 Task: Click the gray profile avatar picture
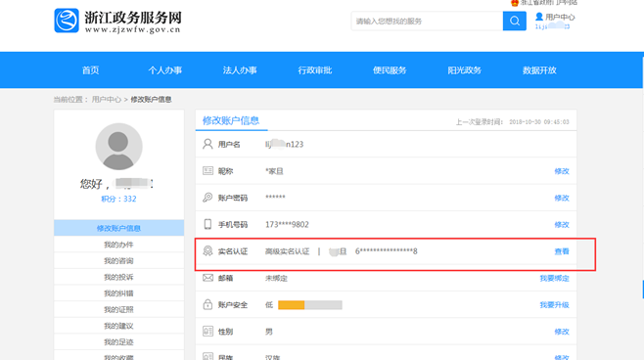[118, 147]
